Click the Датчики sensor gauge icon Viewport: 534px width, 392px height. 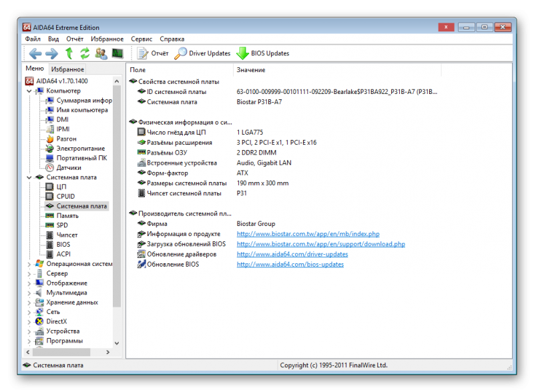pyautogui.click(x=50, y=168)
